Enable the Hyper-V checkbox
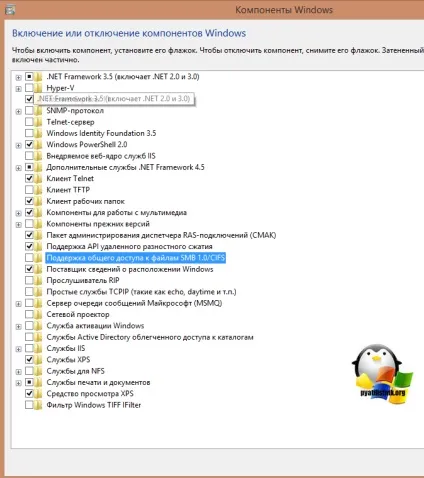The height and width of the screenshot is (478, 424). click(x=29, y=88)
